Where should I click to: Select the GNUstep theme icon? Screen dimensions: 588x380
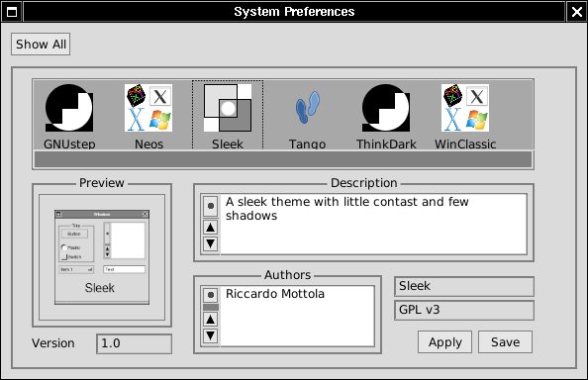click(69, 108)
